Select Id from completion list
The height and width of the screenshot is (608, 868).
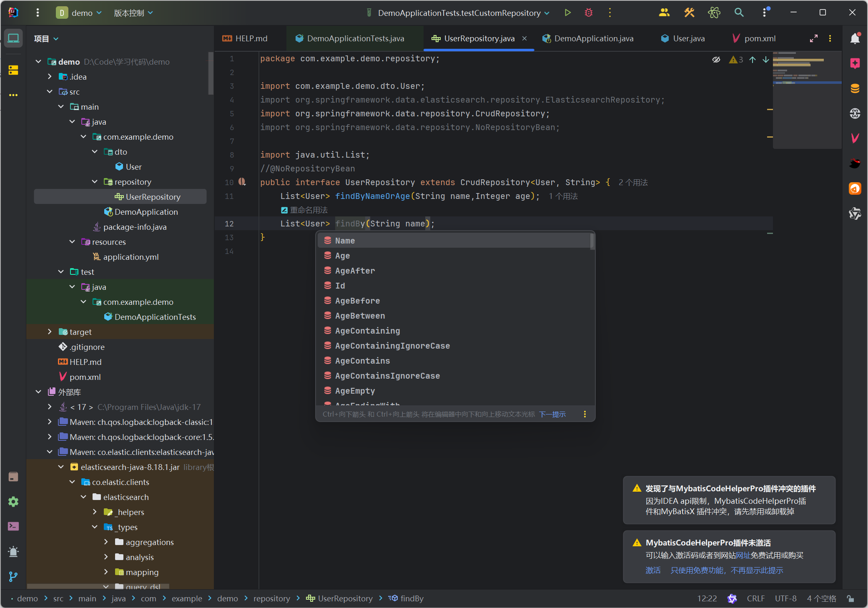(454, 286)
